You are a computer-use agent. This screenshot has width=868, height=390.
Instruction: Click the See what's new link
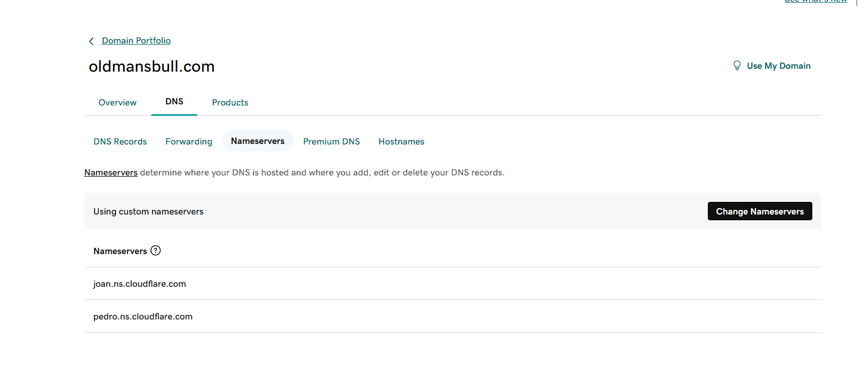point(816,2)
